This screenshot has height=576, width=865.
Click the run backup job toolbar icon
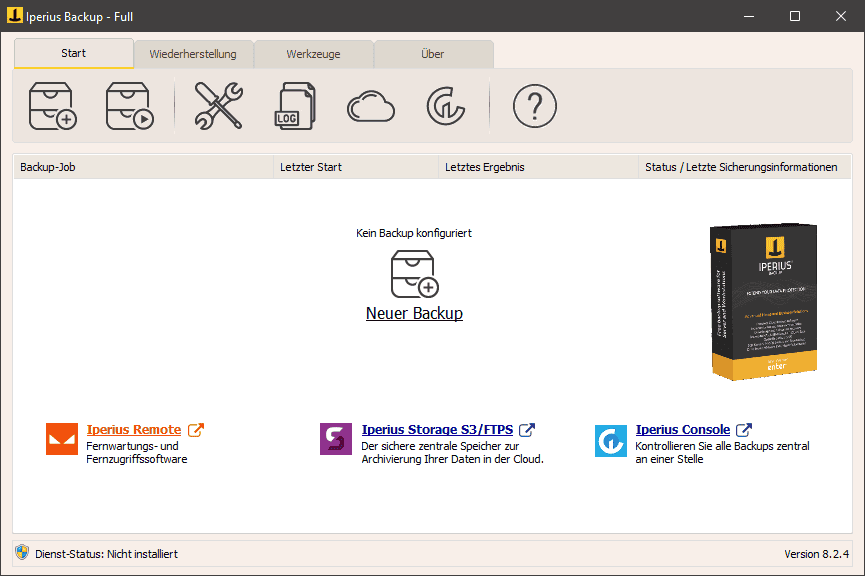coord(130,106)
